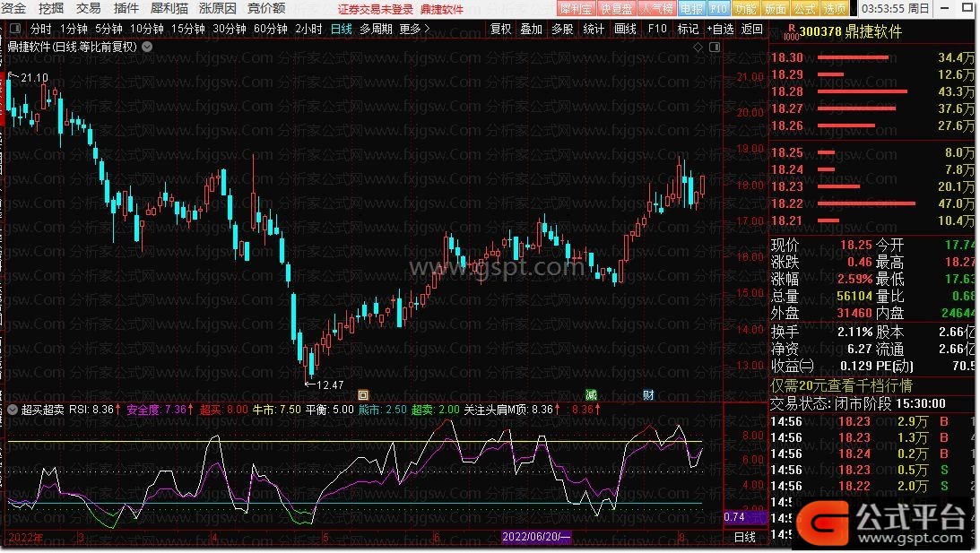
Task: Click the 仅需20元查看千档行情 promo link
Action: point(841,386)
